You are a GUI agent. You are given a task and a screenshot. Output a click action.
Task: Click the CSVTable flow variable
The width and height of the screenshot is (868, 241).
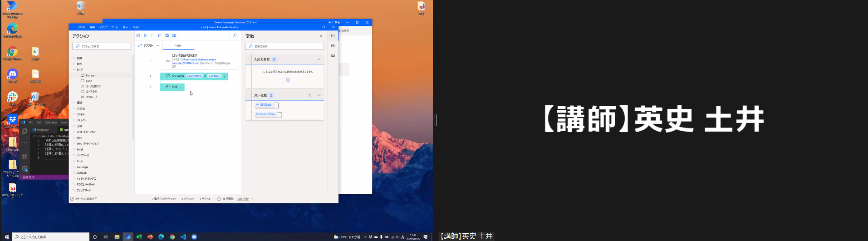click(266, 105)
